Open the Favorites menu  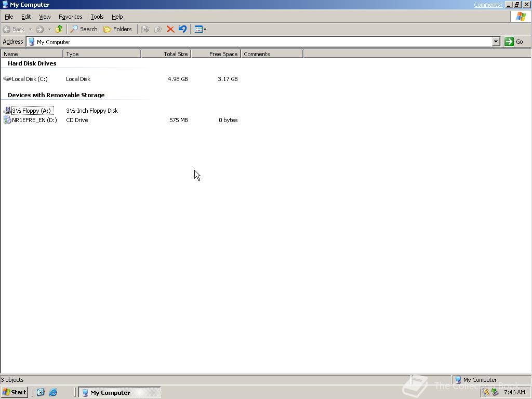click(70, 17)
